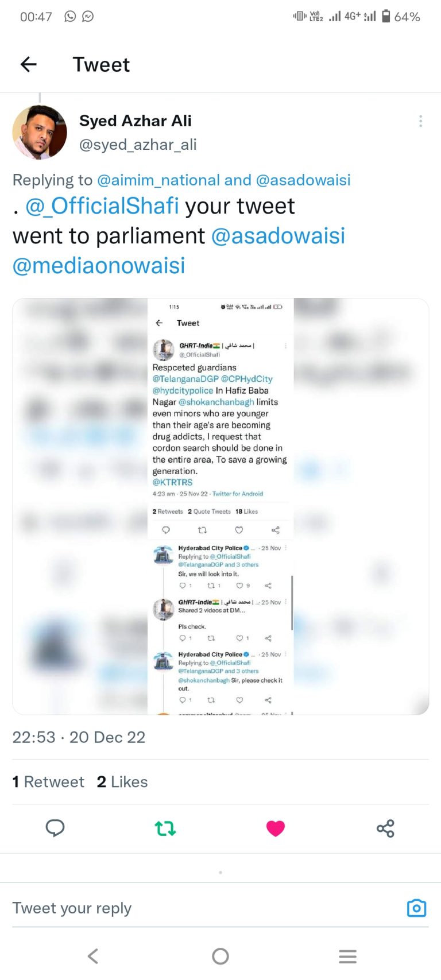This screenshot has height=980, width=441.
Task: Tap the Android back navigation button
Action: [x=93, y=956]
